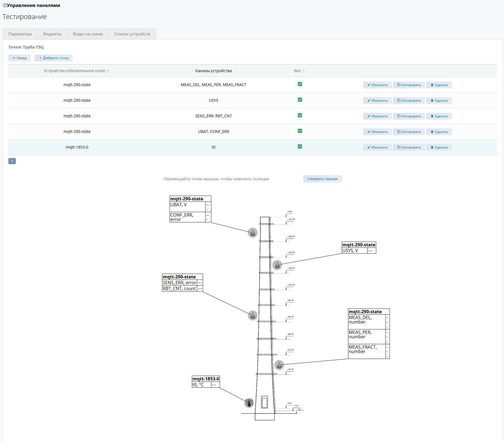Screen dimensions: 504x442
Task: Click the thermometer sensor icon at chimney base
Action: coord(249,403)
